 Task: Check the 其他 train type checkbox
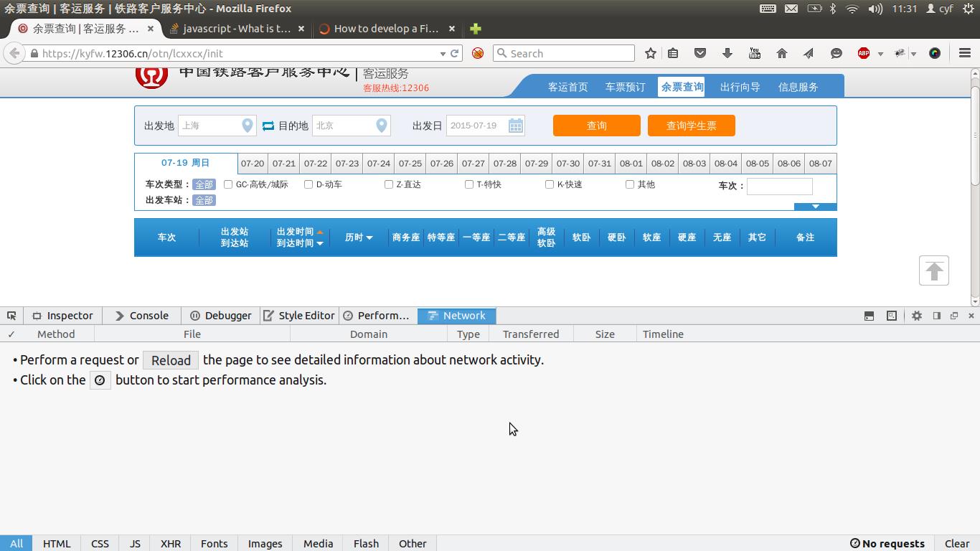630,184
